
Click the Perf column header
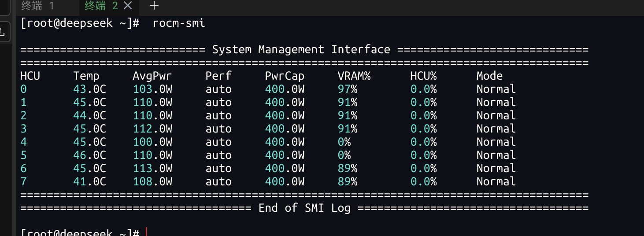[218, 76]
